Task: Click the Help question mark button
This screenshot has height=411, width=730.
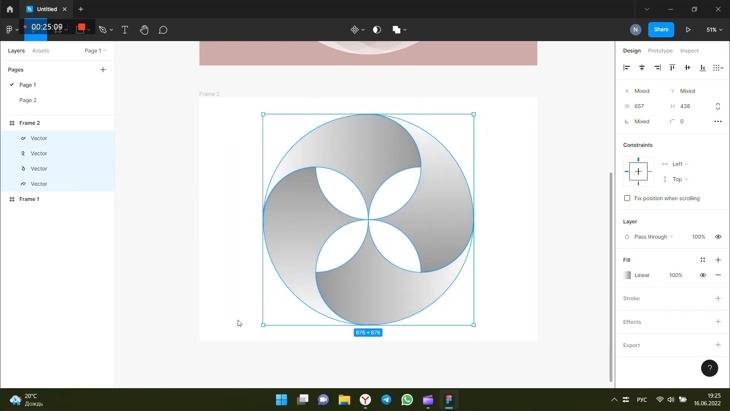Action: coord(709,368)
